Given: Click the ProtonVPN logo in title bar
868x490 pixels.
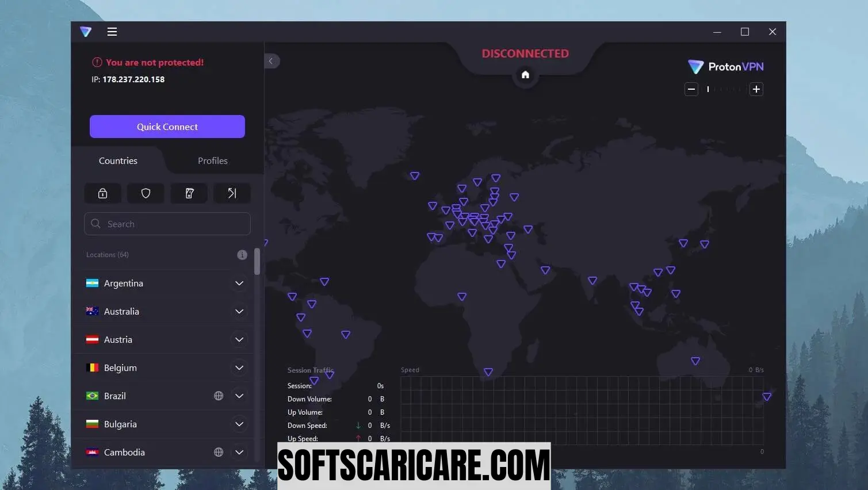Looking at the screenshot, I should [x=86, y=32].
